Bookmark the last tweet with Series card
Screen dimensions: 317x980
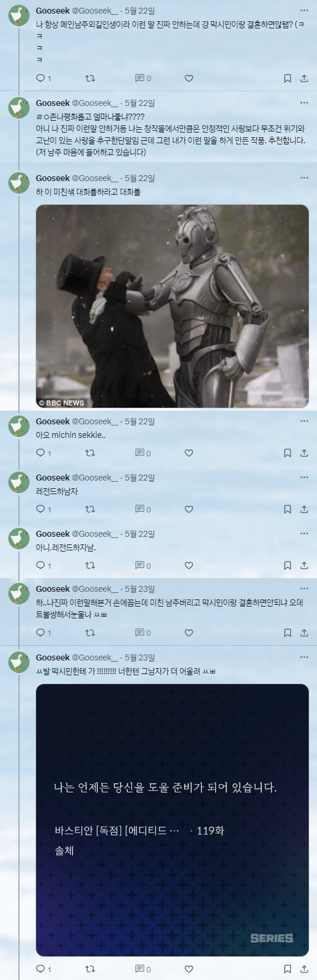coord(287,969)
